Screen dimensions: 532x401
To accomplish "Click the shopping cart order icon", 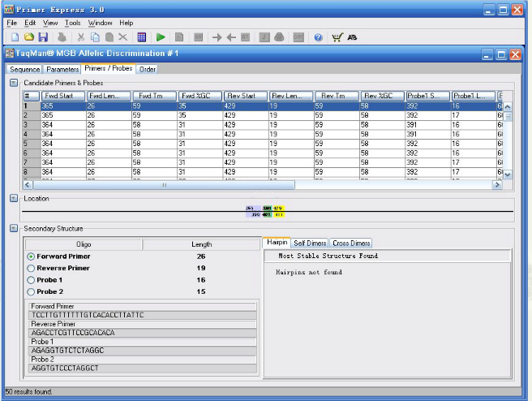I will click(337, 37).
